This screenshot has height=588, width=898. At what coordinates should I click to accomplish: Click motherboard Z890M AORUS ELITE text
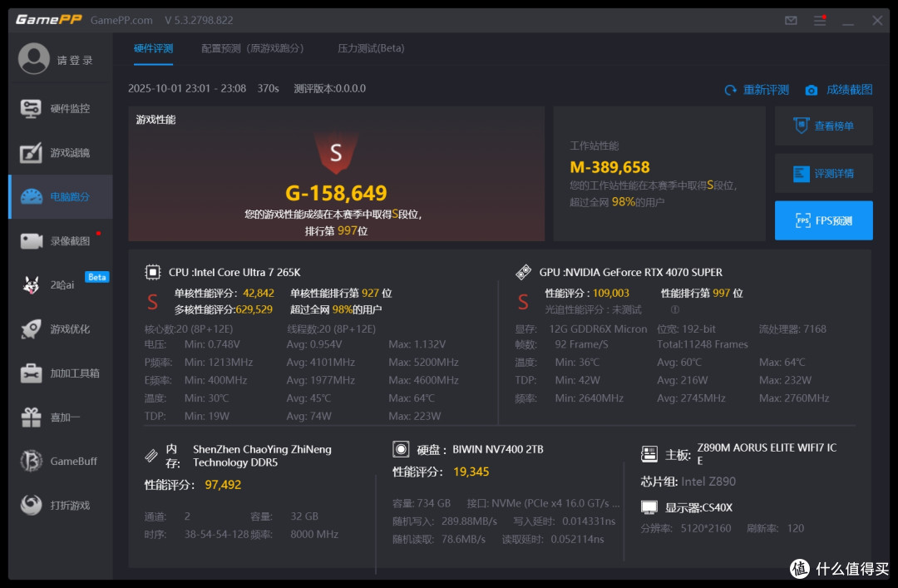767,454
